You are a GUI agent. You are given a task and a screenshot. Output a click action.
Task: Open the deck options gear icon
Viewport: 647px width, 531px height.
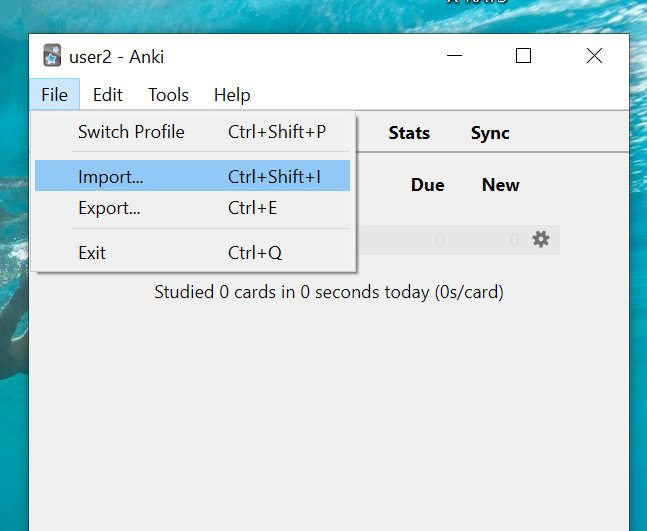tap(541, 239)
